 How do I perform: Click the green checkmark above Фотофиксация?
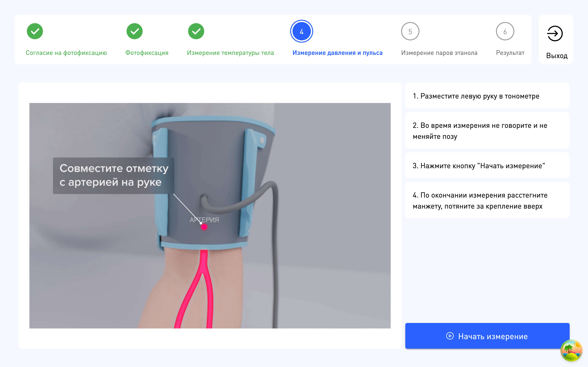pos(134,31)
